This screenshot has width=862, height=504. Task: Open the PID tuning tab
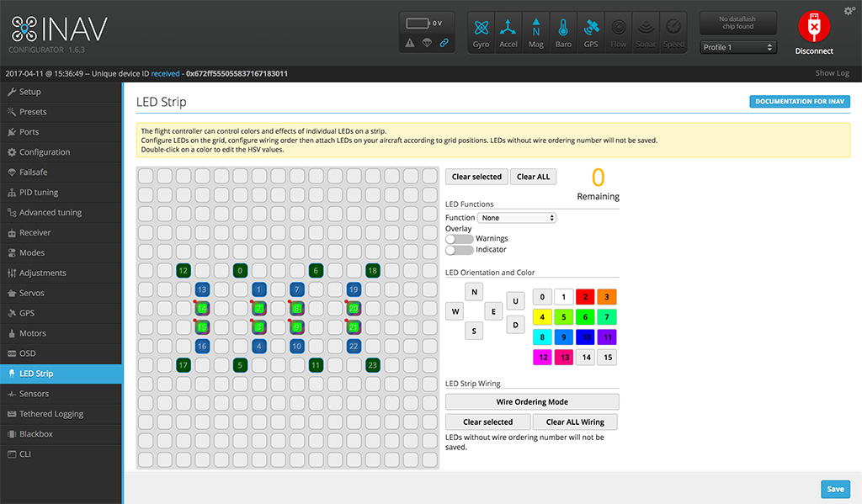click(61, 193)
